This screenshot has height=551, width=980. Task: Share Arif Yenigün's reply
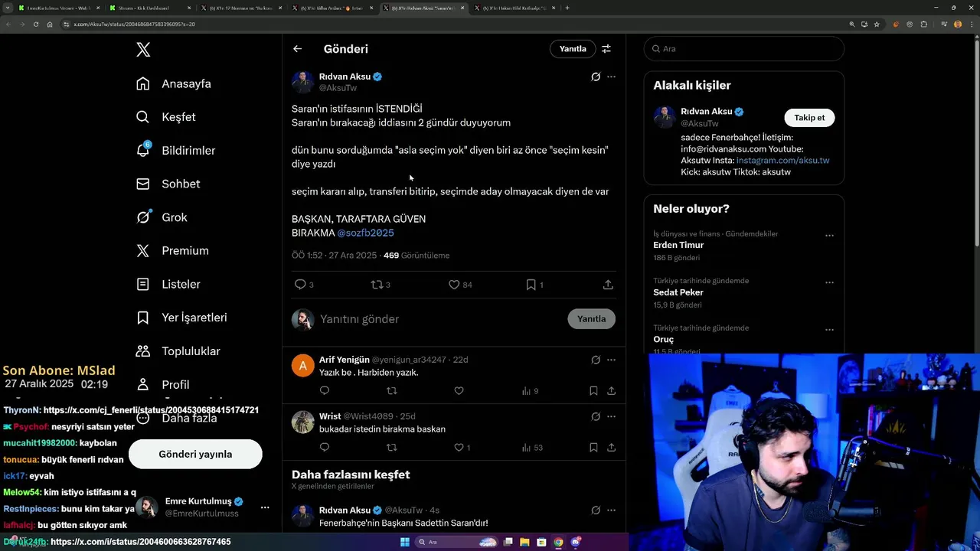[x=611, y=391]
